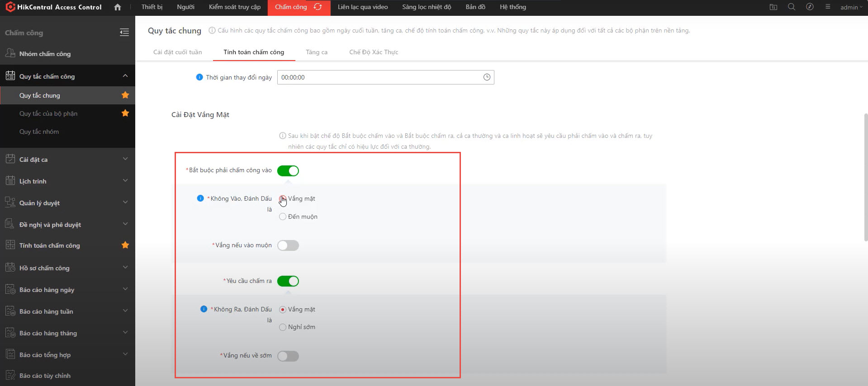The width and height of the screenshot is (868, 386).
Task: Select the Đến muộn radio option
Action: 283,217
